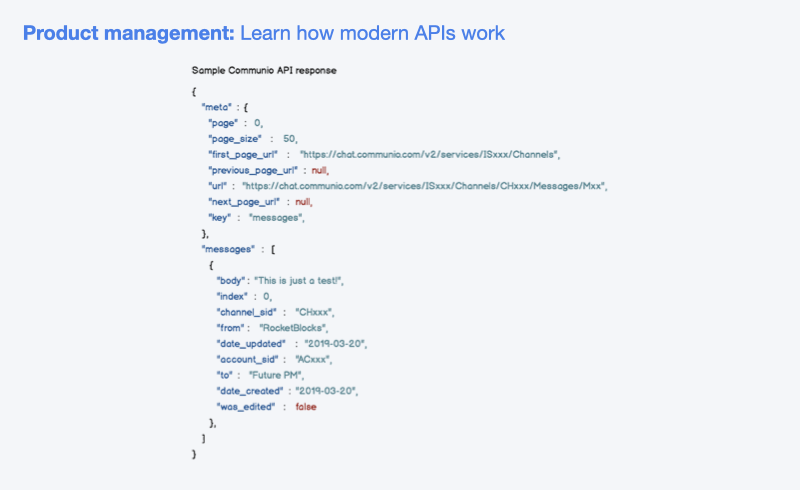This screenshot has height=490, width=800.
Task: Click the null value of previous_page_url
Action: 320,170
